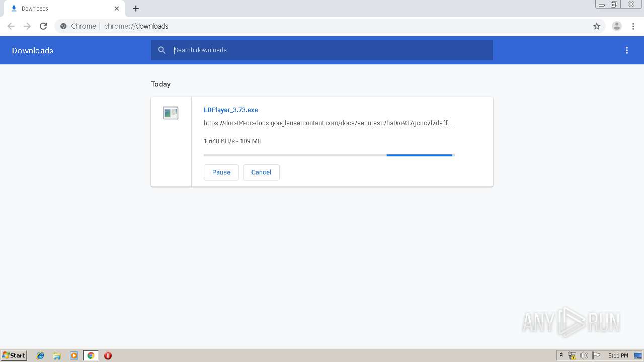
Task: Bookmark this page with the star icon
Action: coord(597,26)
